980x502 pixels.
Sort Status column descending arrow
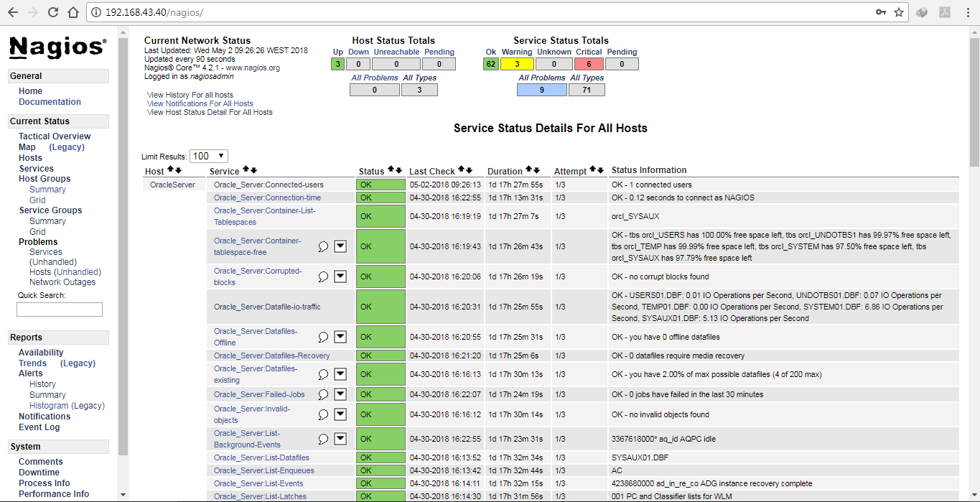(398, 169)
